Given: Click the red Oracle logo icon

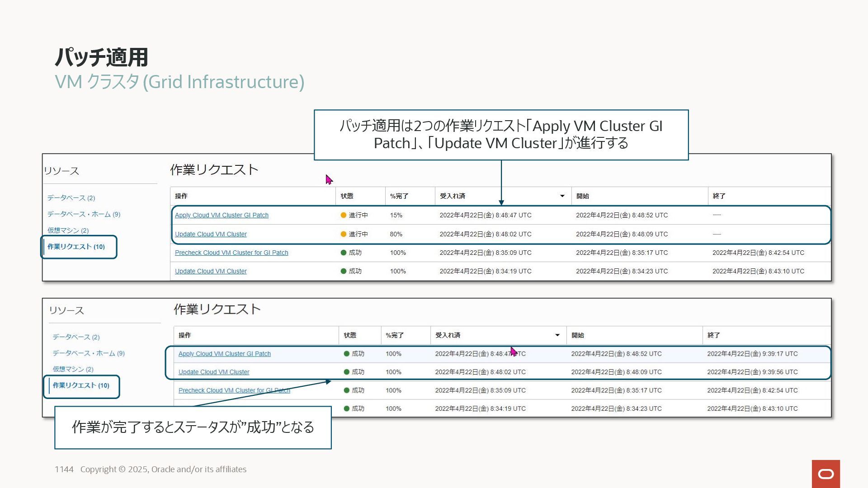Looking at the screenshot, I should pyautogui.click(x=826, y=474).
